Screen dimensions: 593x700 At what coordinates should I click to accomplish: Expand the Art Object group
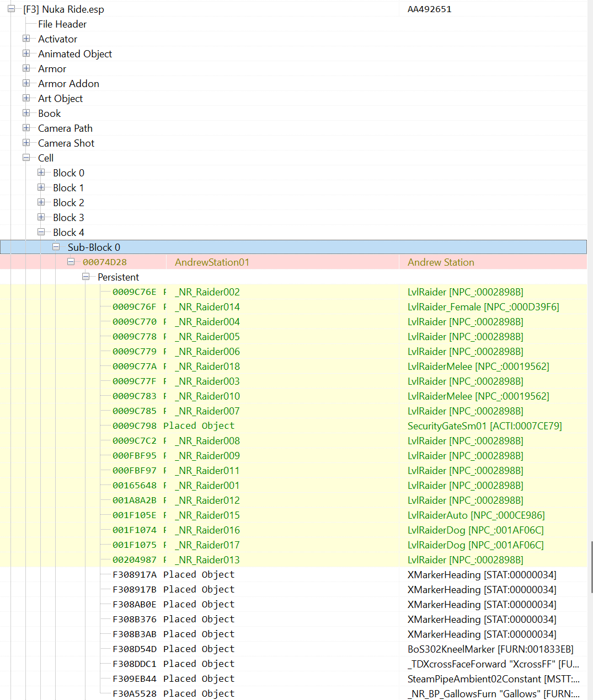click(26, 98)
